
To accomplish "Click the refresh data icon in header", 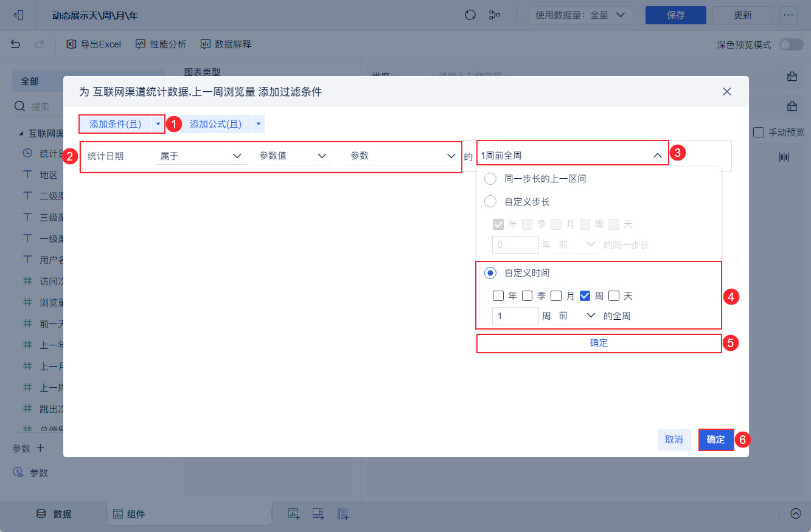I will point(470,15).
